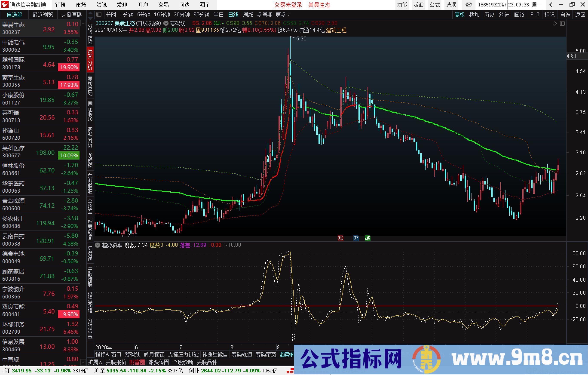Viewport: 588px width, 375px height.
Task: Toggle 叠加 overlay mode
Action: click(474, 15)
